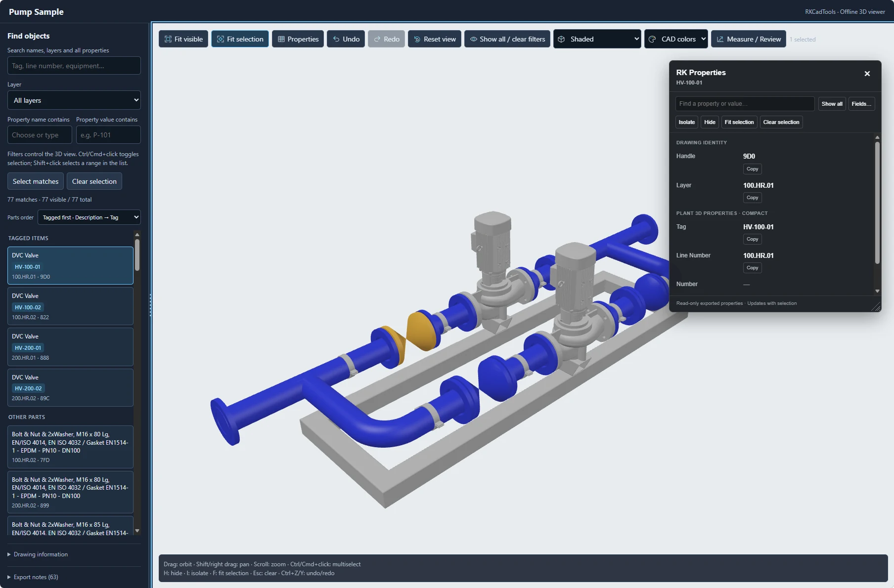The image size is (894, 588).
Task: Open the Properties panel from toolbar
Action: [298, 39]
